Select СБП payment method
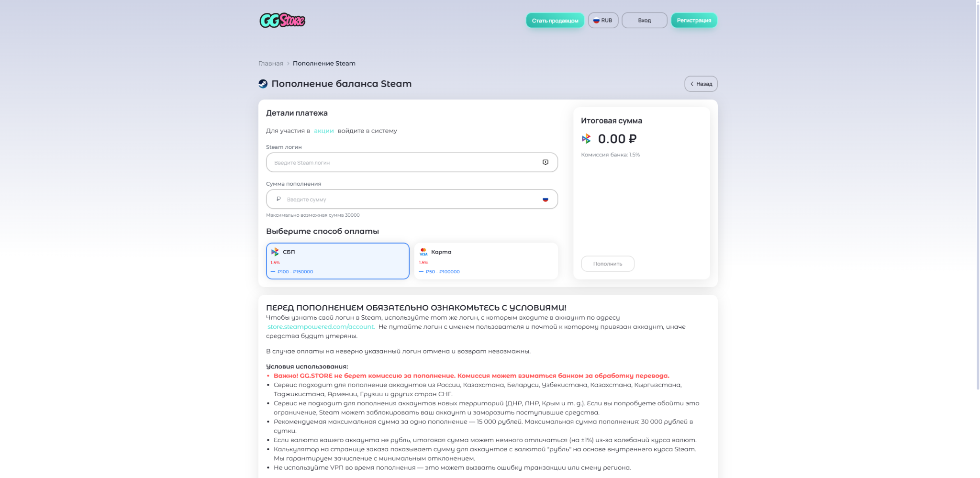Screen dimensions: 980x478 [x=337, y=261]
